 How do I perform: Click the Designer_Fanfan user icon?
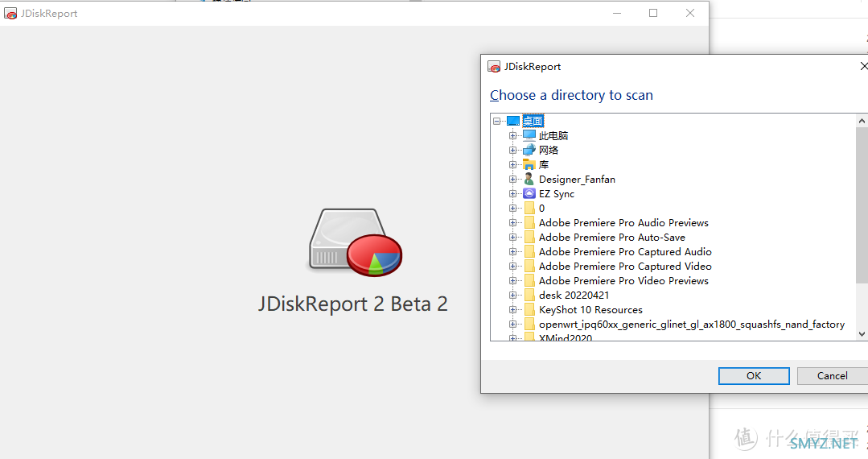tap(529, 179)
